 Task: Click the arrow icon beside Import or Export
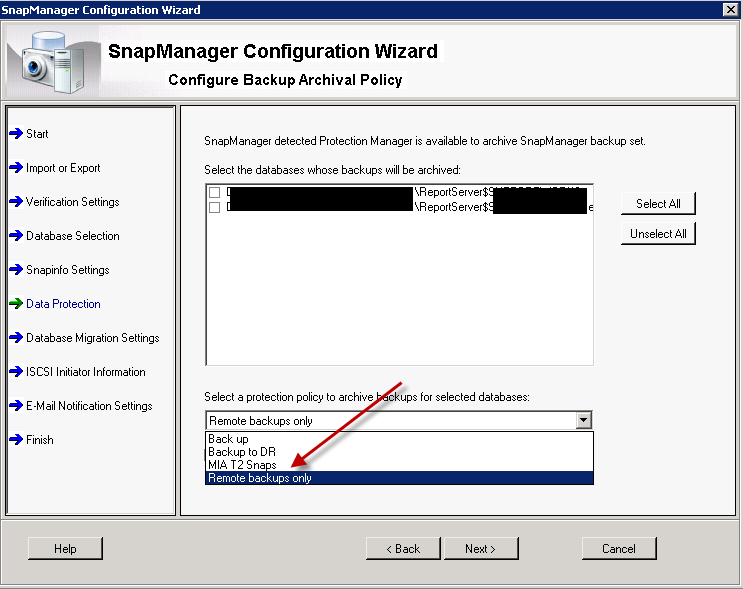pos(16,168)
